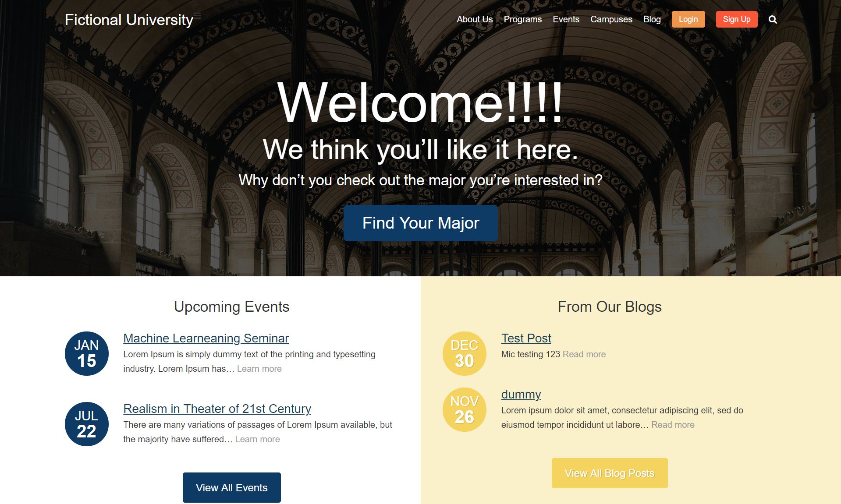Select the JUL 22 date badge
This screenshot has height=504, width=841.
[87, 424]
